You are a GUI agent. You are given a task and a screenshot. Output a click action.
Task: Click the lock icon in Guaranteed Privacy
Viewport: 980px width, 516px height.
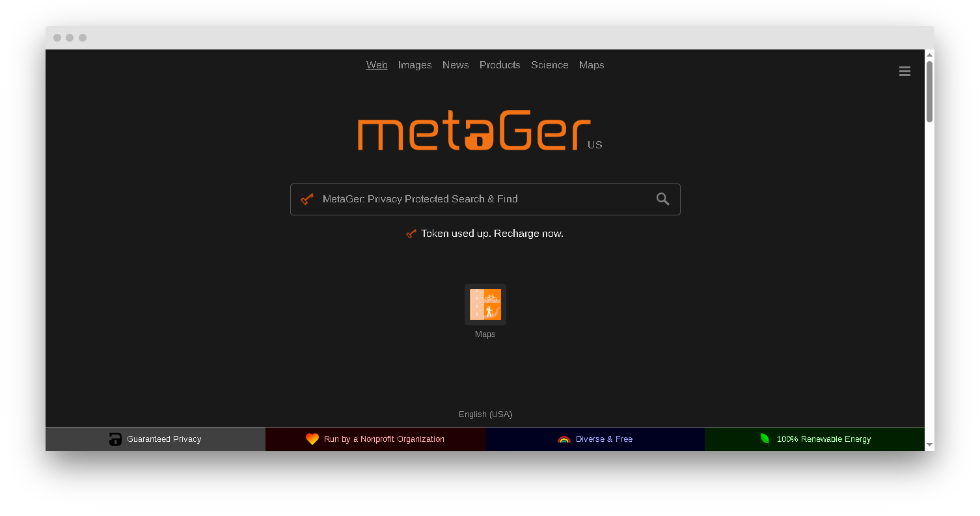click(x=115, y=439)
